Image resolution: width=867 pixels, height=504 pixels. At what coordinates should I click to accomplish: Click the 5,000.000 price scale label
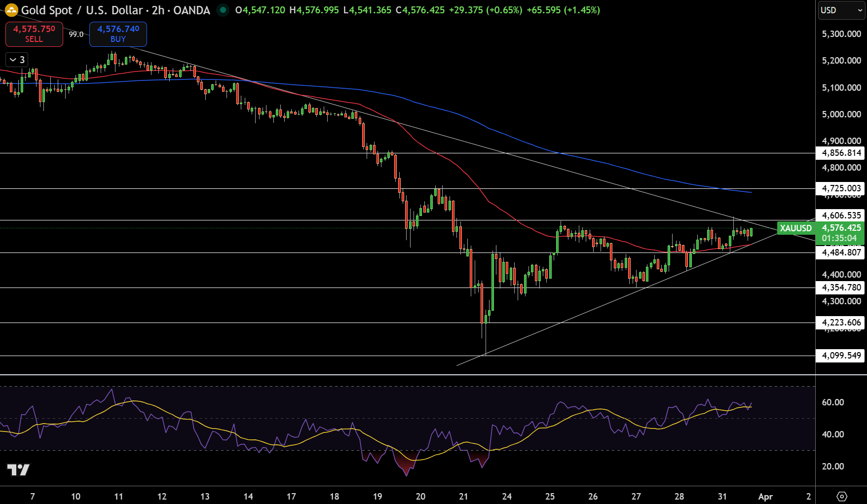pos(841,114)
